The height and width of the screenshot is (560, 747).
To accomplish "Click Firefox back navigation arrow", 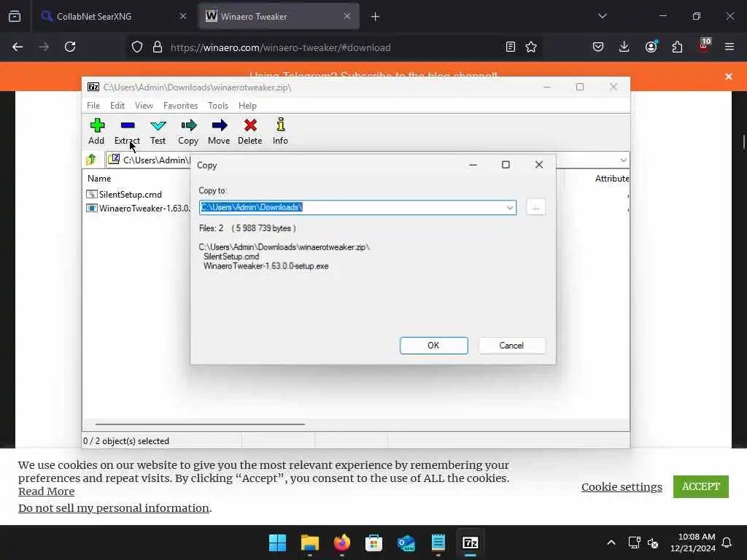I will (x=18, y=47).
